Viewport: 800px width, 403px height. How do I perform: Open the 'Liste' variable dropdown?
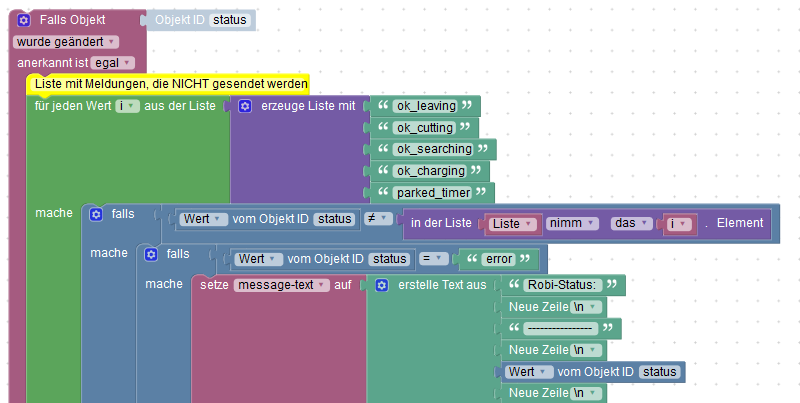(513, 223)
